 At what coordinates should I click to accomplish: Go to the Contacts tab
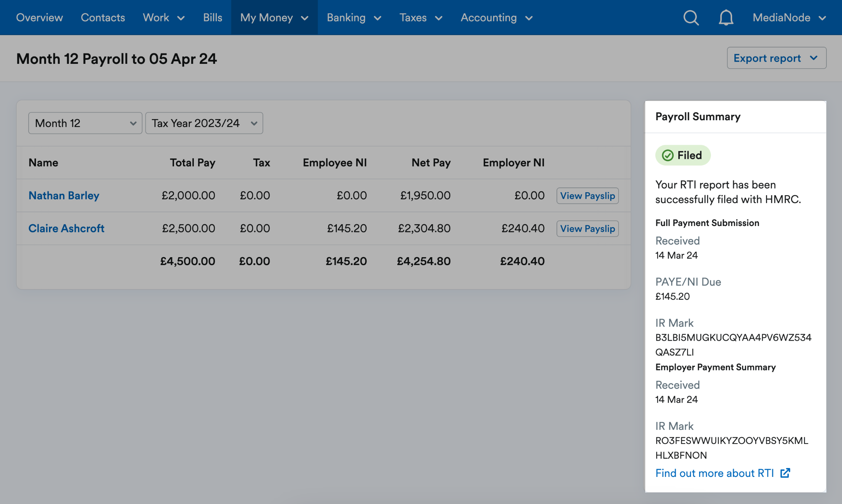(103, 17)
